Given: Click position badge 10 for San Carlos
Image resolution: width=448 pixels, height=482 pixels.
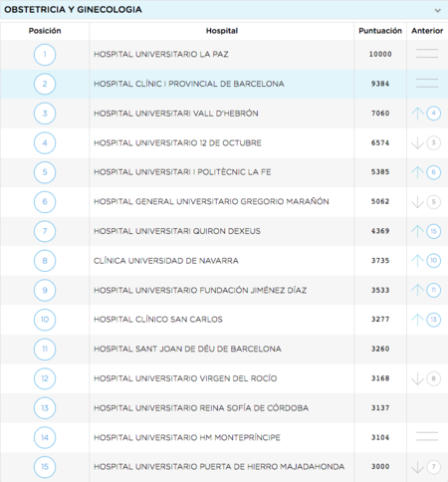Looking at the screenshot, I should pyautogui.click(x=45, y=320).
